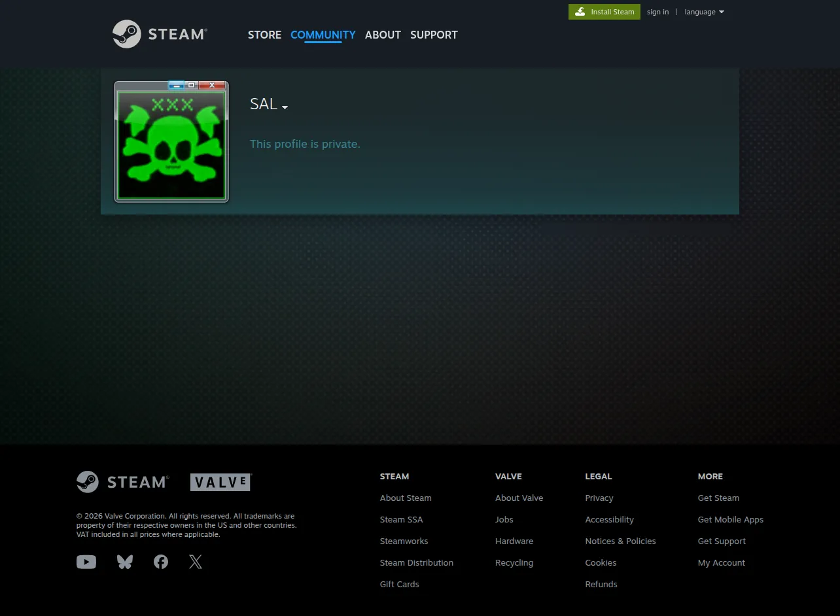Image resolution: width=840 pixels, height=616 pixels.
Task: Open the SUPPORT menu item
Action: (434, 35)
